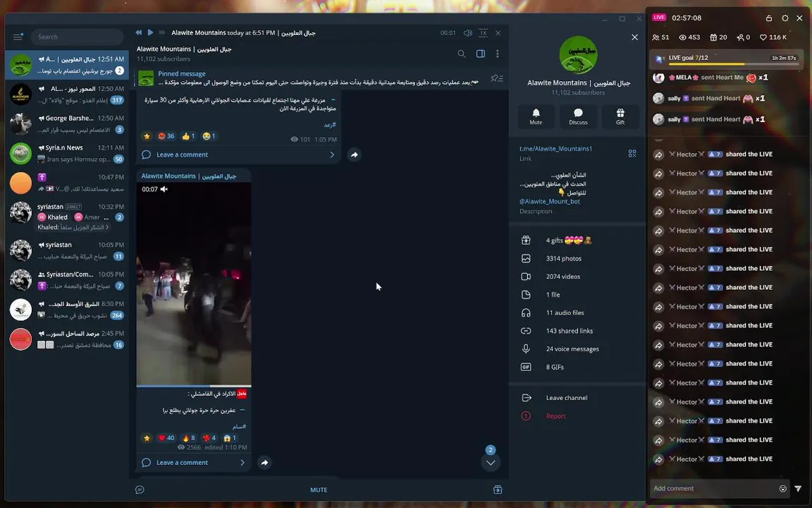Open emoji picker in LIVE comment box
Image resolution: width=812 pixels, height=508 pixels.
pos(783,488)
